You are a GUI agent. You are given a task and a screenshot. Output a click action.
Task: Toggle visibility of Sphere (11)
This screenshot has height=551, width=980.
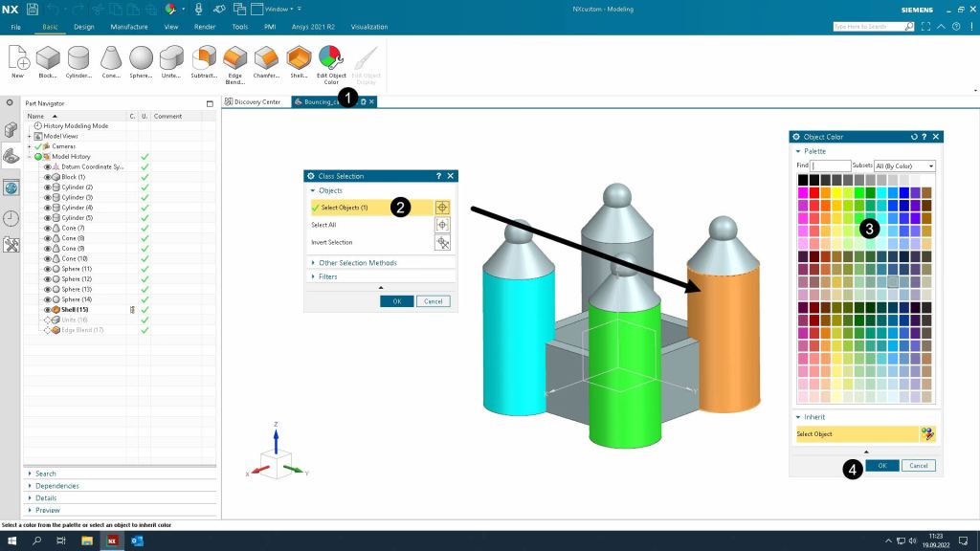point(47,269)
